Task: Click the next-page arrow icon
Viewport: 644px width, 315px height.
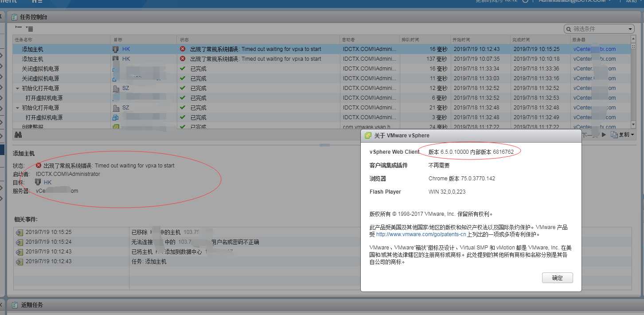Action: click(x=604, y=135)
